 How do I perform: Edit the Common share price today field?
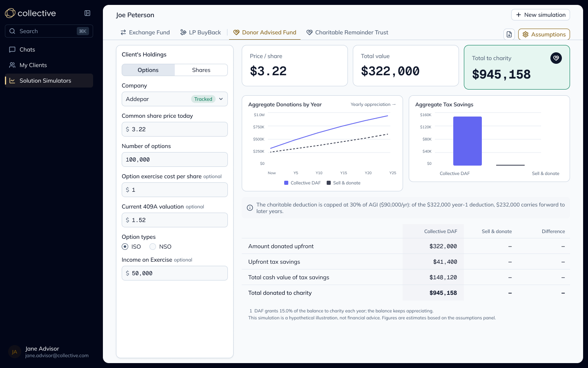coord(175,129)
